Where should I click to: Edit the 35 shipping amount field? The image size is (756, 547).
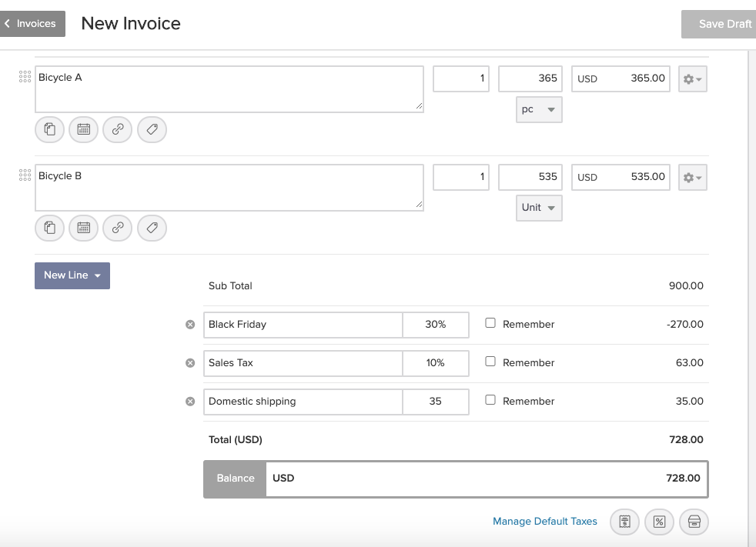[436, 402]
